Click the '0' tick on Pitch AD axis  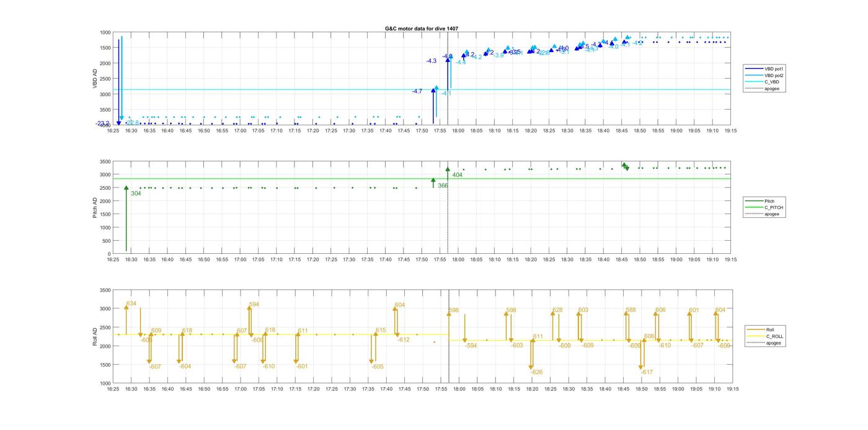click(x=109, y=254)
